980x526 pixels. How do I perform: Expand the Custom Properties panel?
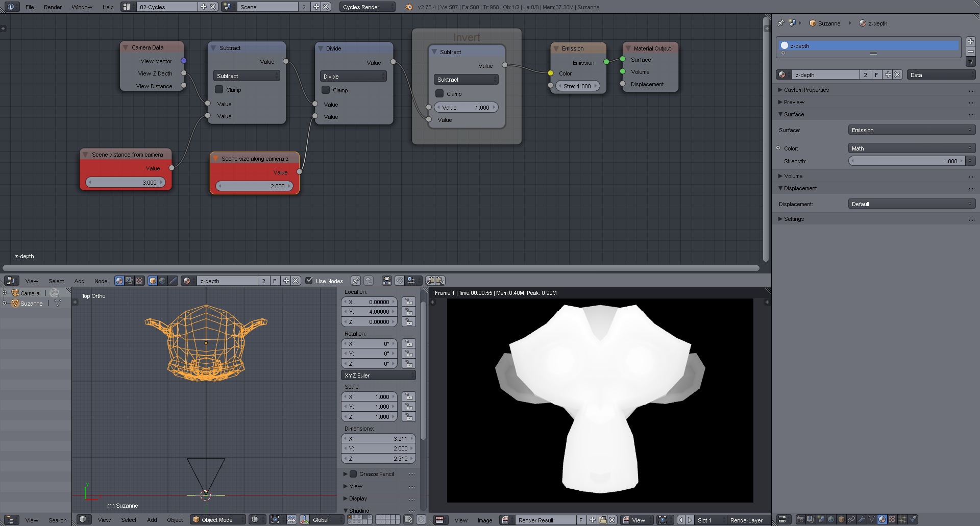coord(806,90)
